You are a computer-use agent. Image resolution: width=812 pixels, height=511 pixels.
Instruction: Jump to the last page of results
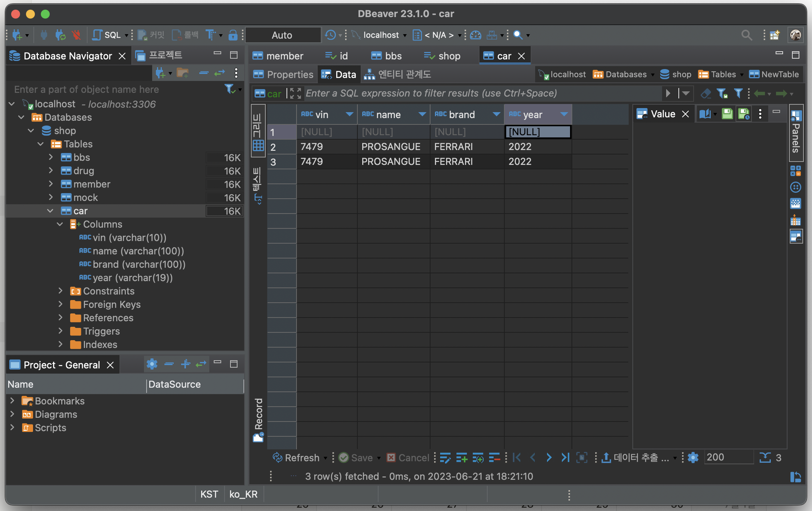565,458
